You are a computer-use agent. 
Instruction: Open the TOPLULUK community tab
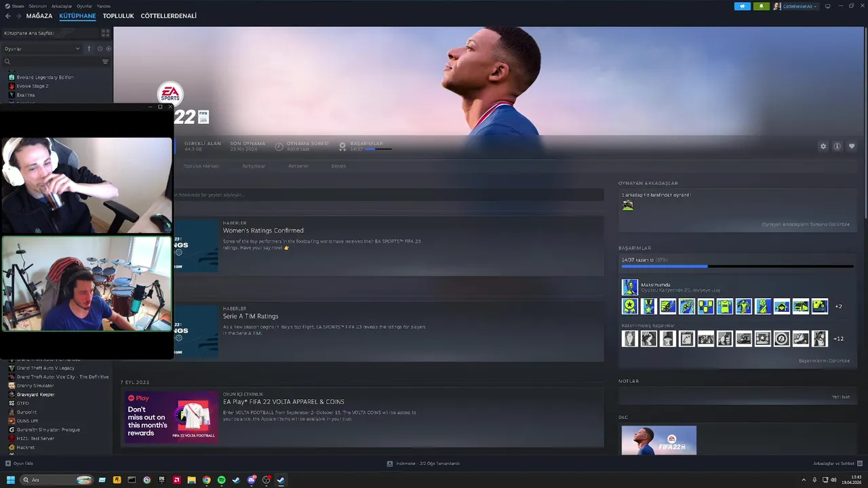[118, 16]
